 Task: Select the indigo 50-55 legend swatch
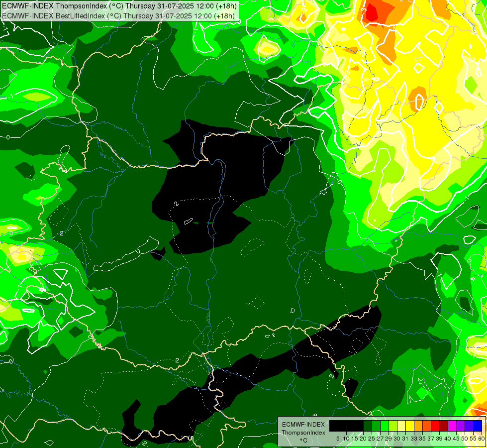coord(469,426)
